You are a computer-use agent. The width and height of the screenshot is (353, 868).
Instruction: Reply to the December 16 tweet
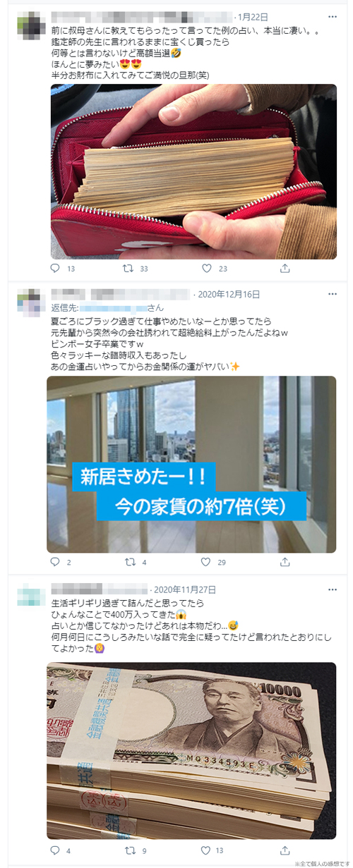point(56,562)
